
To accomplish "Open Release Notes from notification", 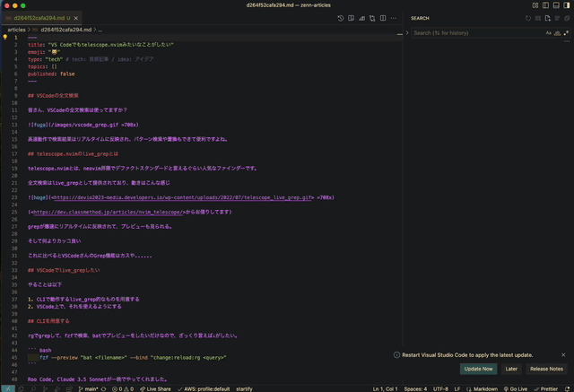I will click(546, 369).
